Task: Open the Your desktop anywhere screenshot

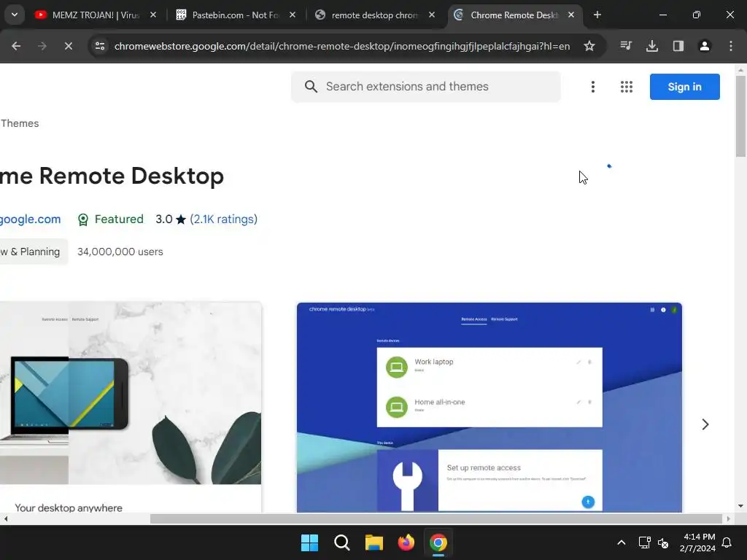Action: 131,407
